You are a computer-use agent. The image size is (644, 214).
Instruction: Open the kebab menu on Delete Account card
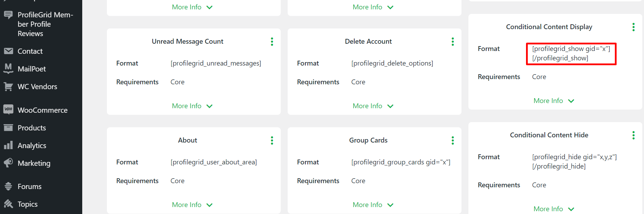point(452,41)
